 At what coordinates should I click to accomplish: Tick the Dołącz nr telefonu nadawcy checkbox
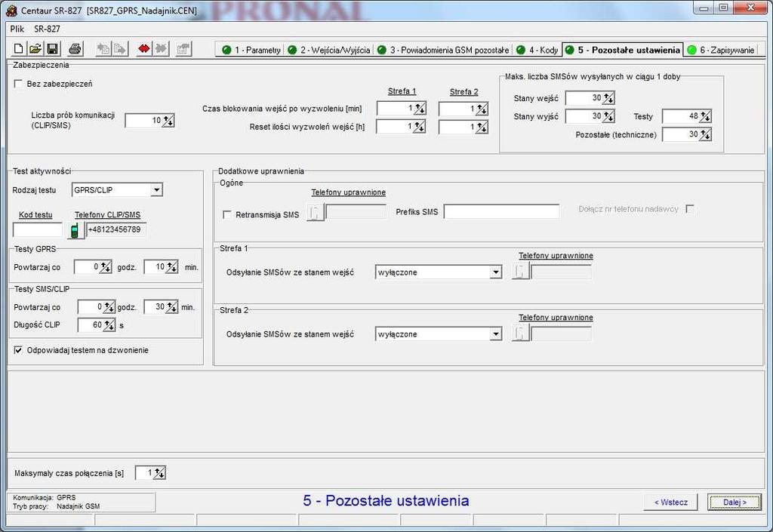(x=690, y=209)
